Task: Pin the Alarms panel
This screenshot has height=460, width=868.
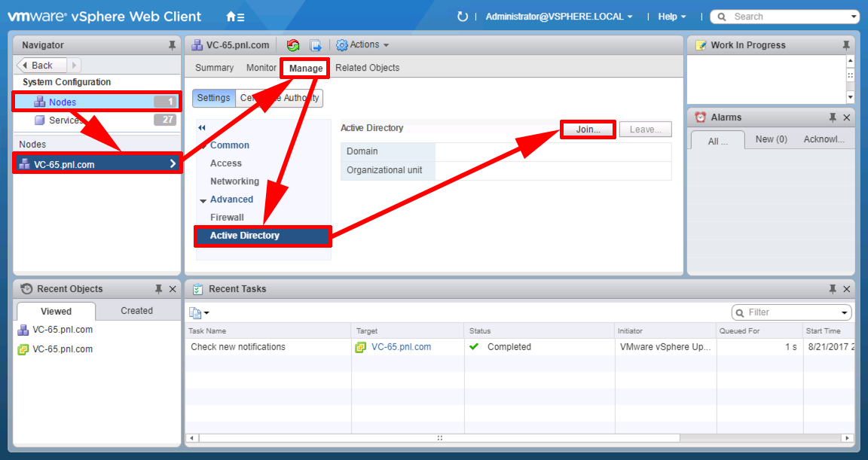Action: [x=833, y=117]
